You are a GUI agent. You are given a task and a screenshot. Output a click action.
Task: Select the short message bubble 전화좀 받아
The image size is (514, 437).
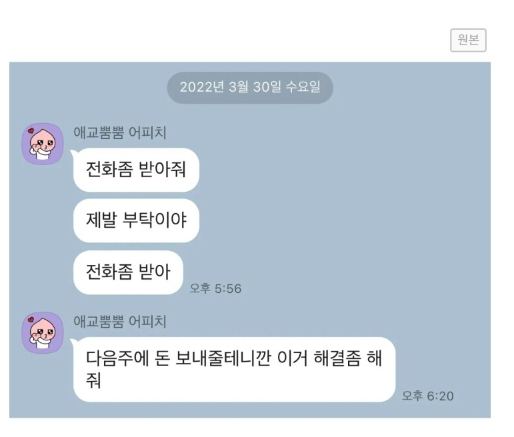128,272
